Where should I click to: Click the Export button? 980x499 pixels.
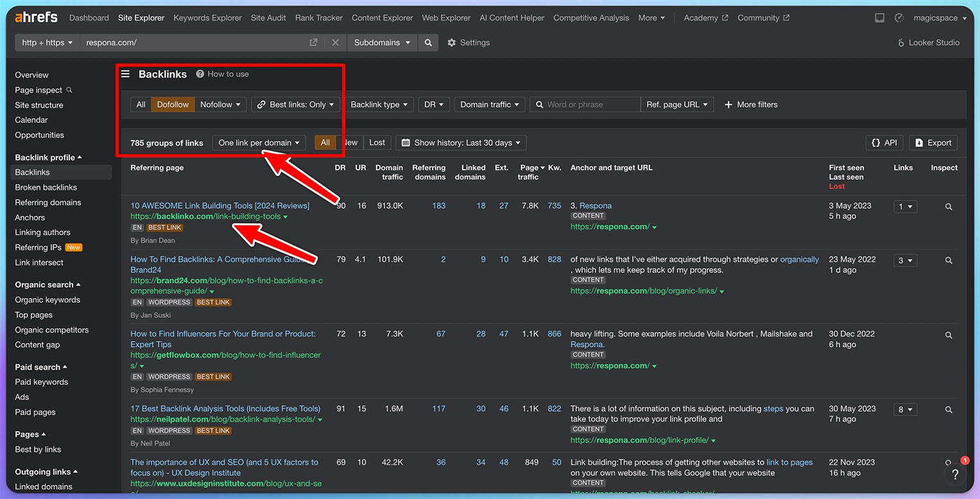(x=933, y=143)
